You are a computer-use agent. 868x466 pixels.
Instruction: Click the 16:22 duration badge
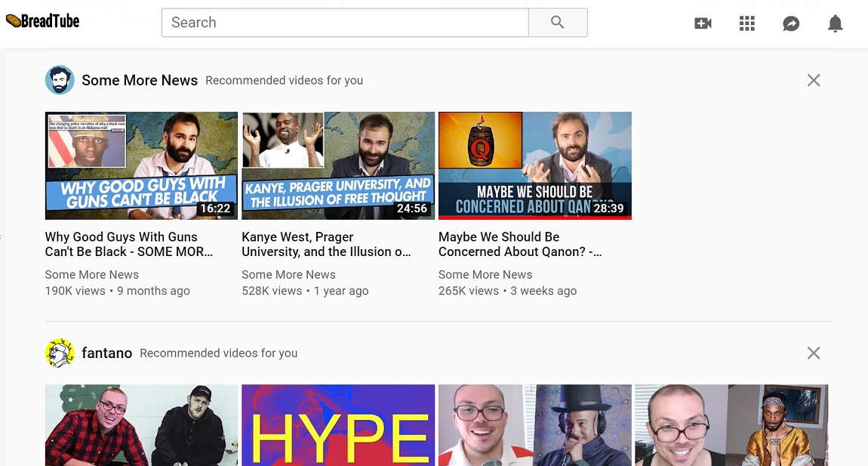(x=215, y=208)
